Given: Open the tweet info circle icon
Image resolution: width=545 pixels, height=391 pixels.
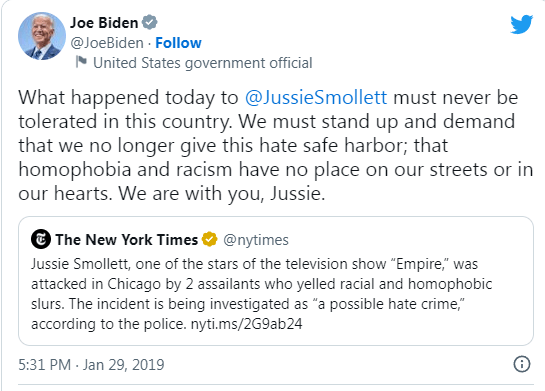Looking at the screenshot, I should coord(522,364).
